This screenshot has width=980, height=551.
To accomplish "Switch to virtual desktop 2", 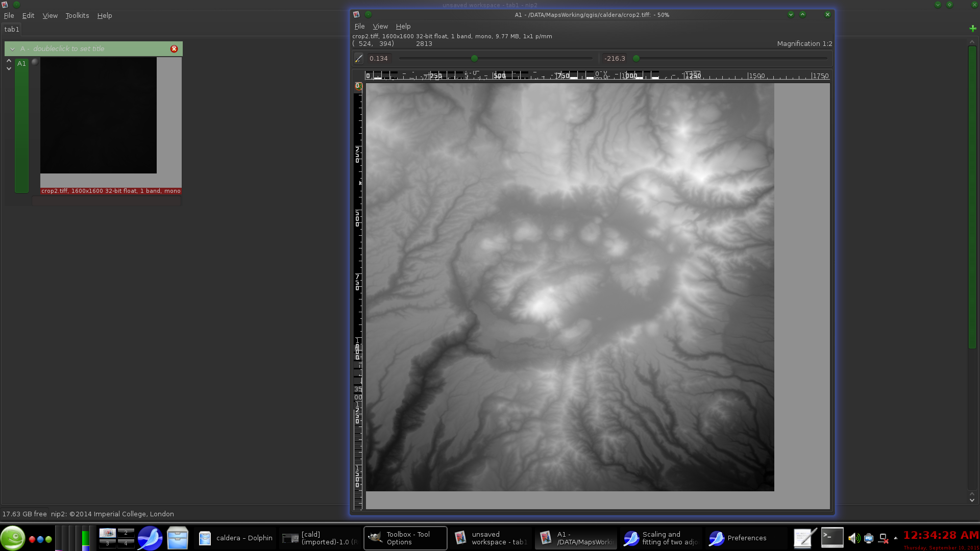I will coord(126,532).
